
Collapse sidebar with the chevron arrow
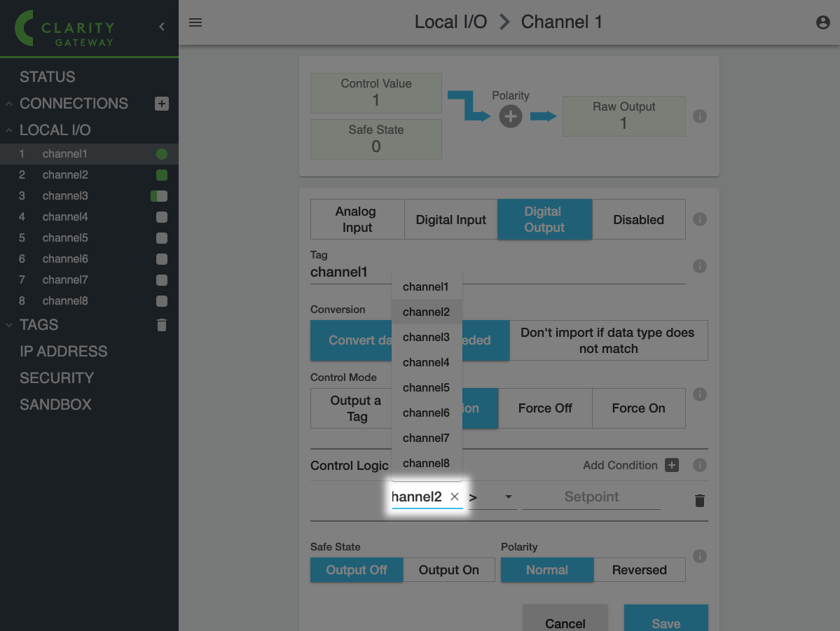coord(162,27)
